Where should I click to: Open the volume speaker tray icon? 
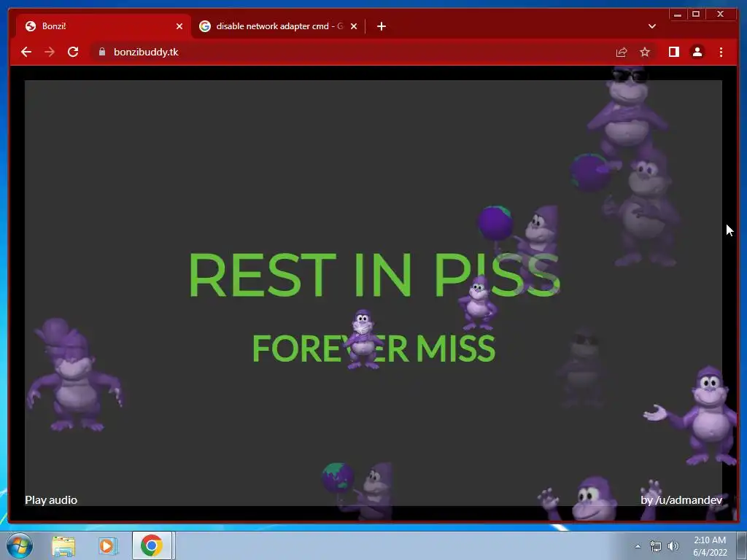673,546
